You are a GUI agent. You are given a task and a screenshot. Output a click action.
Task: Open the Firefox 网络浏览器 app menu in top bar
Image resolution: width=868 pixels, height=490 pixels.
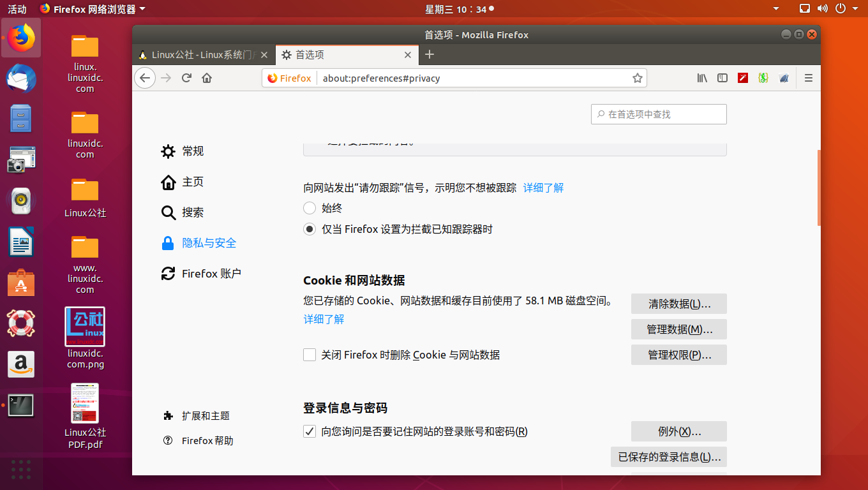click(x=93, y=9)
